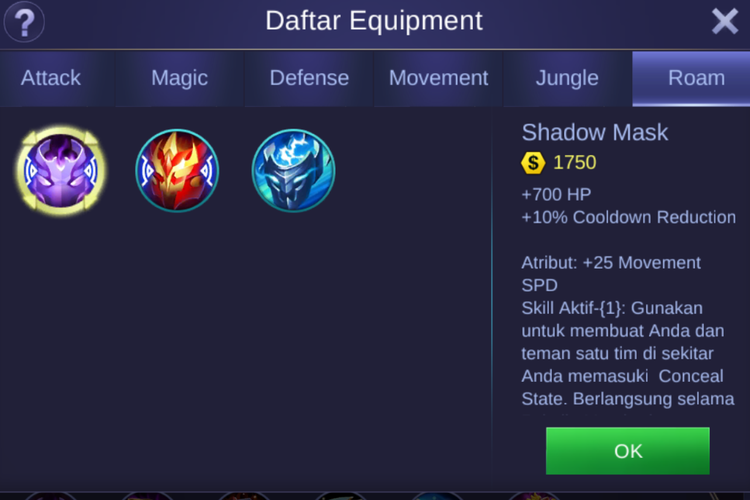This screenshot has height=500, width=750.
Task: Open the help question mark icon
Action: coord(24,22)
